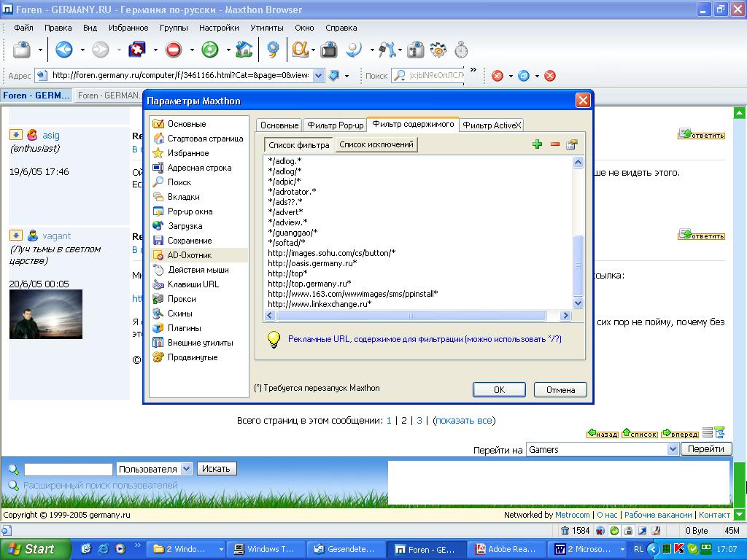Click the stopwatch auto-refresh icon

(461, 50)
